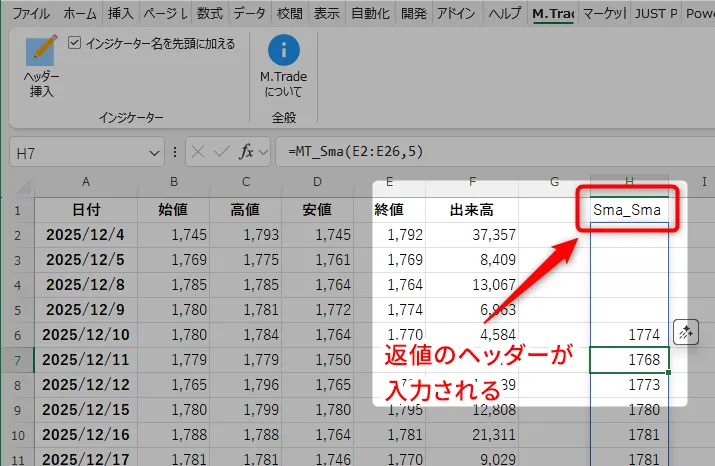Select column A header
Viewport: 715px width, 466px height.
pyautogui.click(x=86, y=182)
